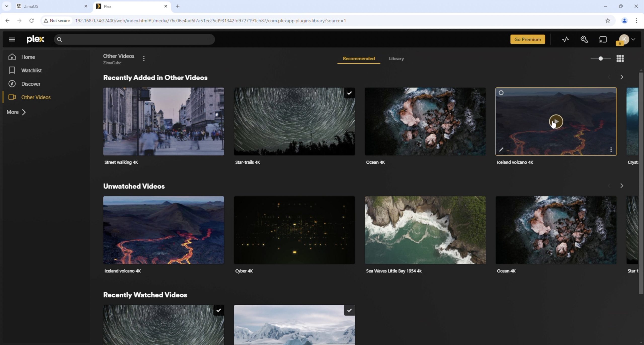Screen dimensions: 644x345
Task: Switch to the grid view layout icon
Action: (x=620, y=59)
